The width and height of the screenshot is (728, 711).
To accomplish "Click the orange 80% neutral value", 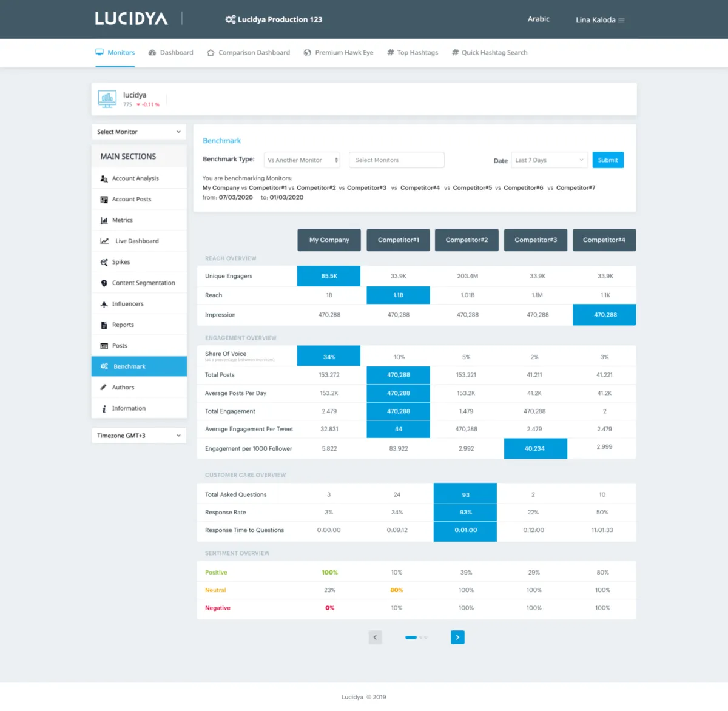I will 397,590.
